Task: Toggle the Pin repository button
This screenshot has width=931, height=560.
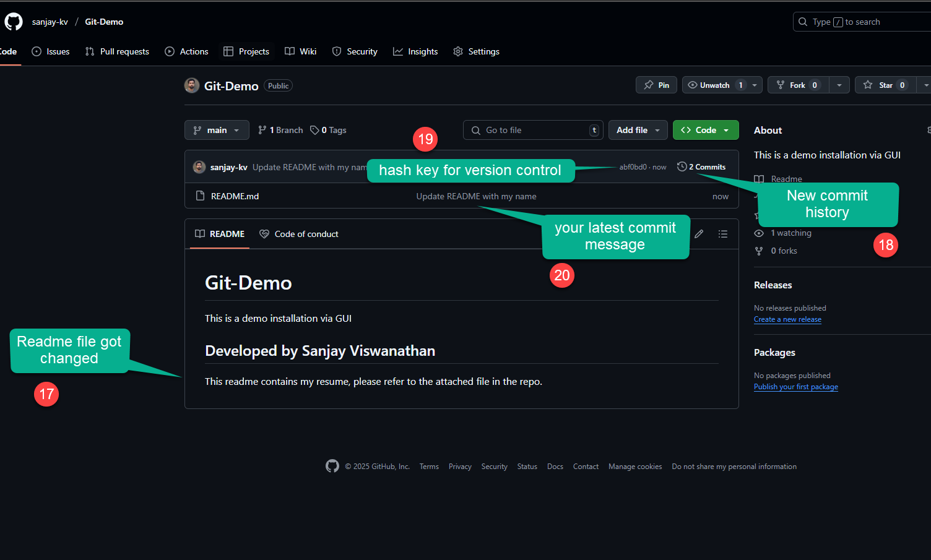Action: [x=656, y=85]
